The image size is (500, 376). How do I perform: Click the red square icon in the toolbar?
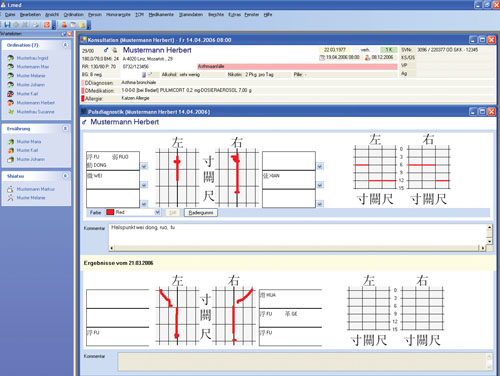[x=47, y=25]
